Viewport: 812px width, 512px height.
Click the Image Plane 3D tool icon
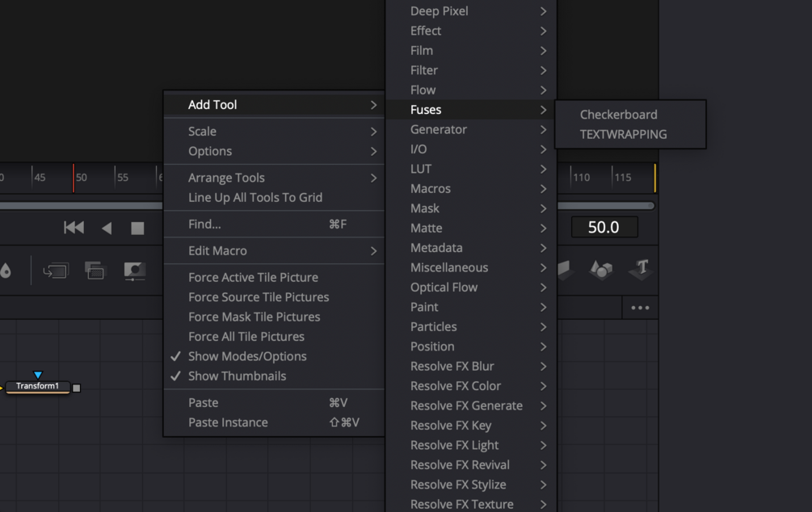tap(565, 270)
